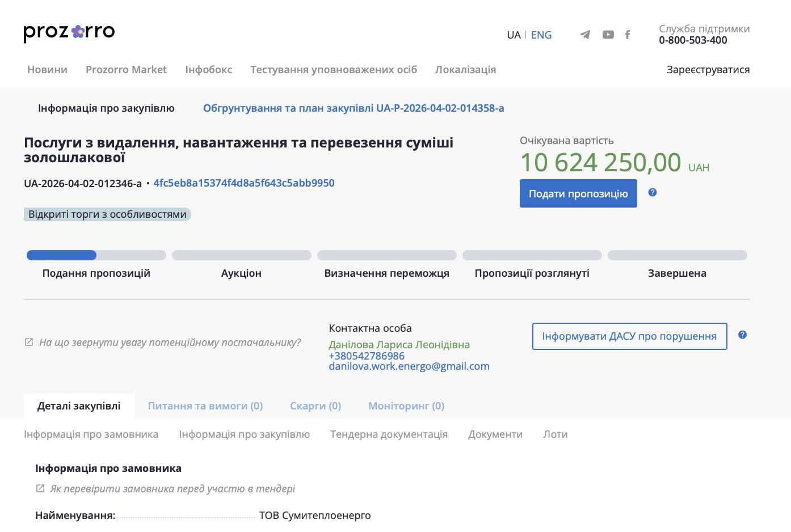Open procurement plan UA-P-2026-04-02-014358-a link
The width and height of the screenshot is (791, 532).
click(x=353, y=108)
